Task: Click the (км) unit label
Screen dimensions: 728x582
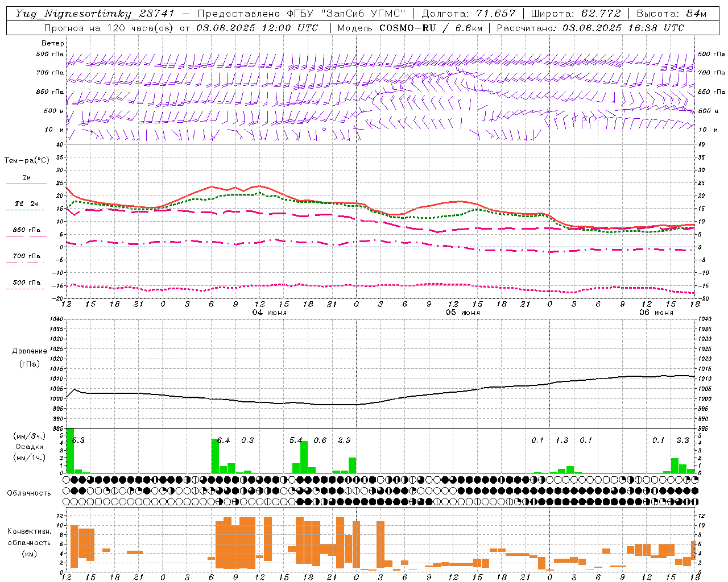Action: coord(29,554)
